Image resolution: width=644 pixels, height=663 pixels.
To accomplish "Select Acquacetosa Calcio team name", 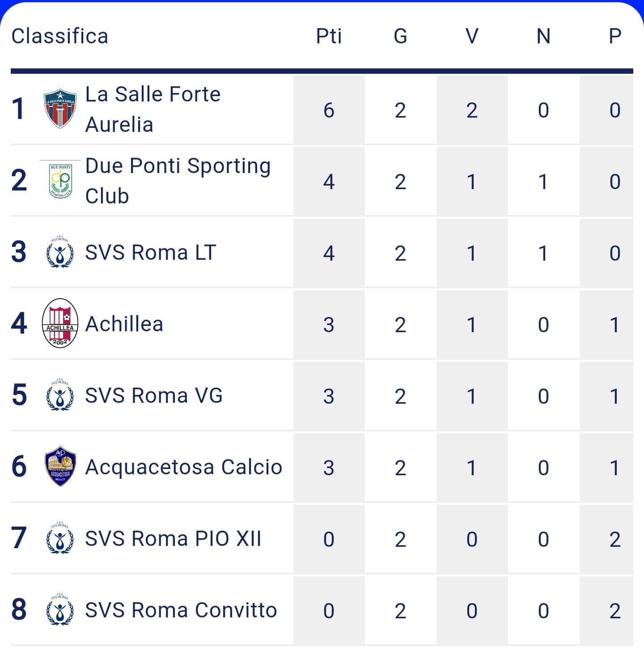I will 184,467.
